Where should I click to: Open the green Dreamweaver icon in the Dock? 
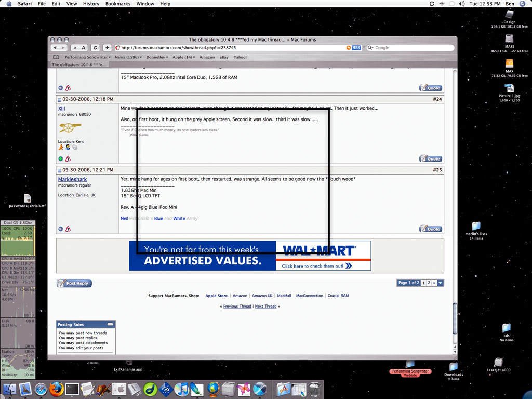coord(150,389)
